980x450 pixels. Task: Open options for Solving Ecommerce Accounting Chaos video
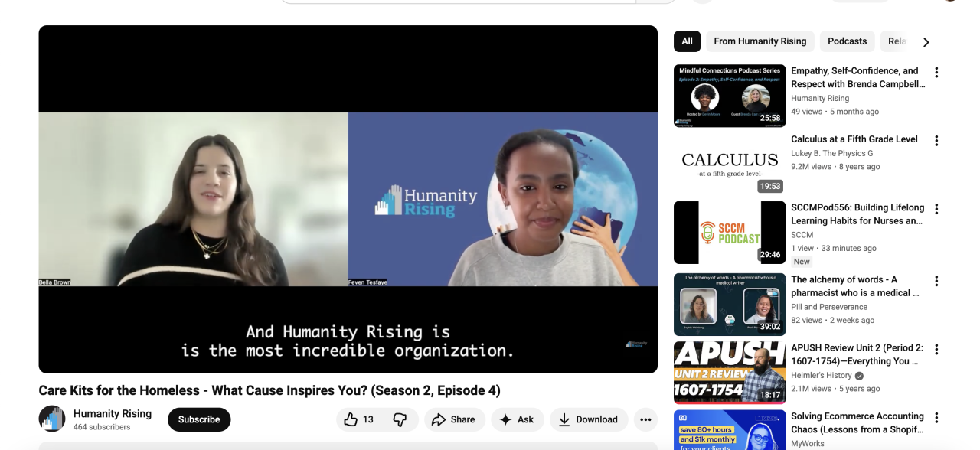936,418
